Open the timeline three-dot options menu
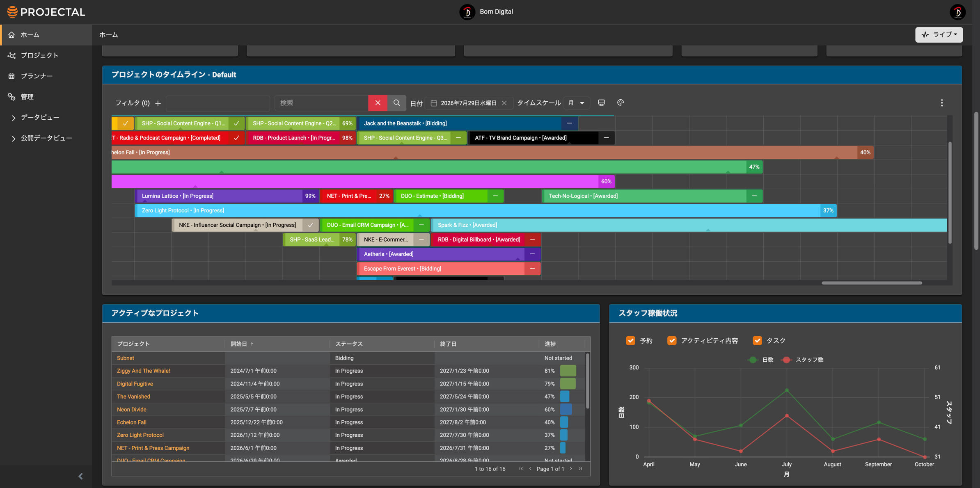The image size is (980, 488). [942, 103]
